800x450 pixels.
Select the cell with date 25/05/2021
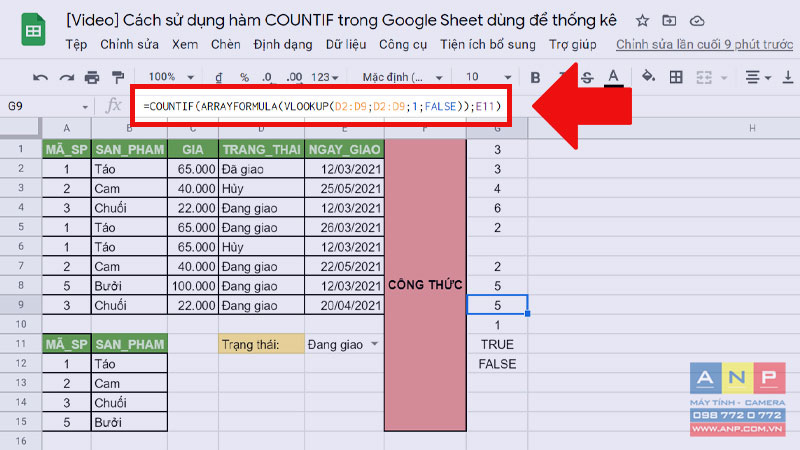344,188
